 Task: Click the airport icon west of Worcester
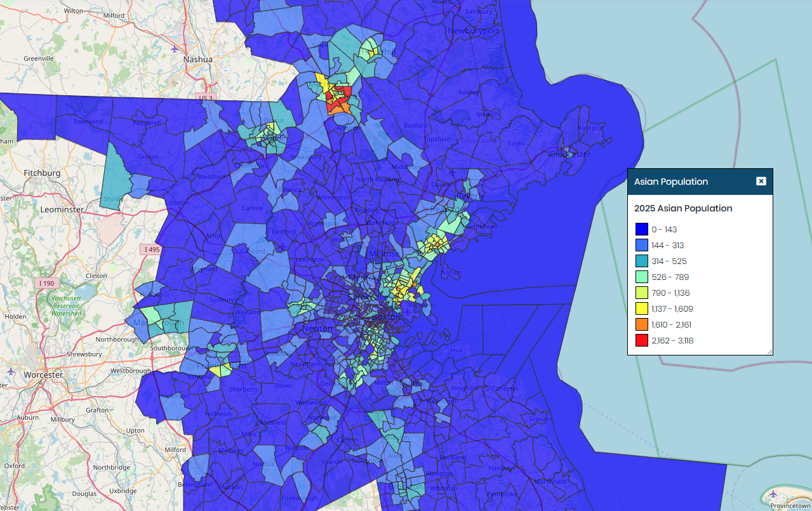(10, 370)
